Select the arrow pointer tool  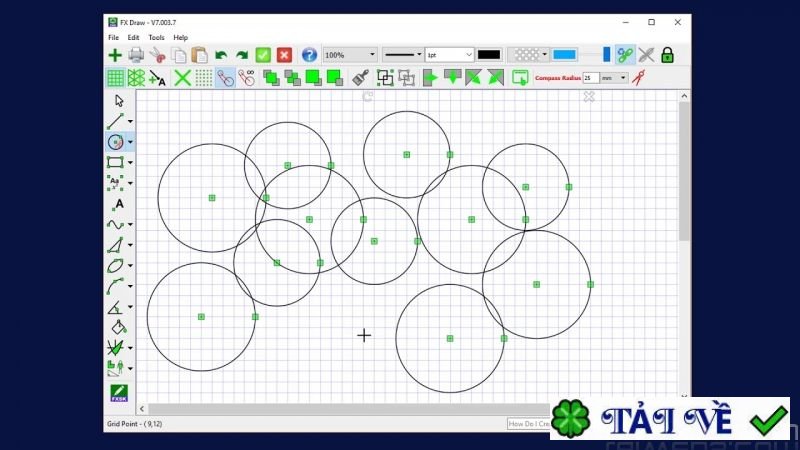[x=119, y=101]
